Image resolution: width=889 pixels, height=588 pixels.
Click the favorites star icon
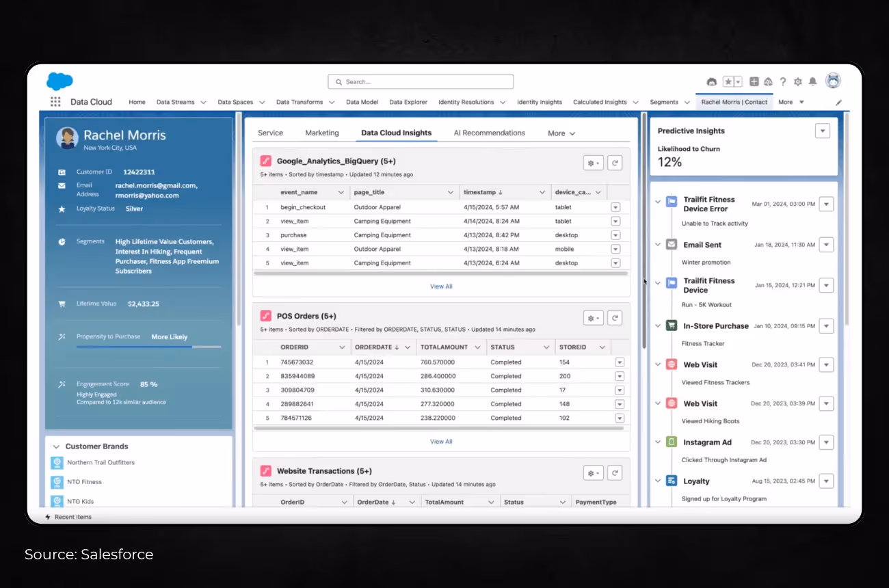click(x=728, y=81)
